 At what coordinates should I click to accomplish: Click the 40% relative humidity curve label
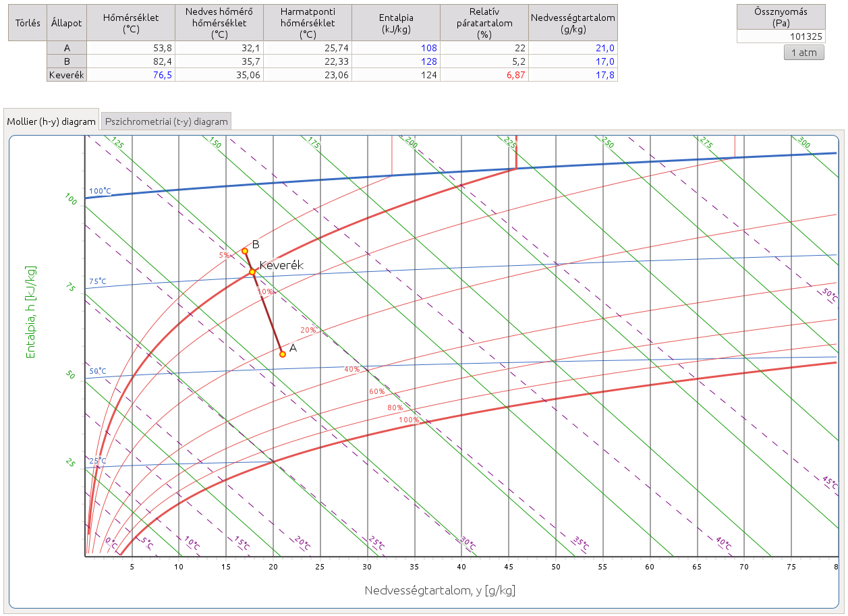click(352, 369)
